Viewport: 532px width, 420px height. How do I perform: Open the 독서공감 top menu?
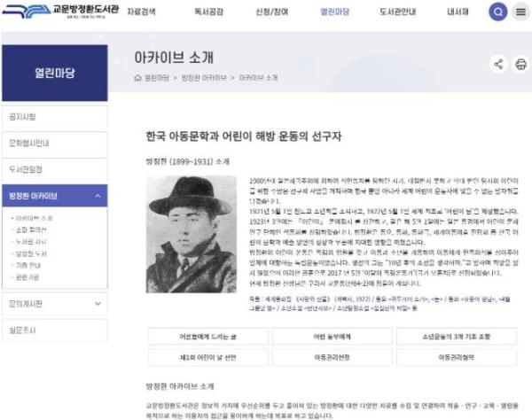click(208, 12)
